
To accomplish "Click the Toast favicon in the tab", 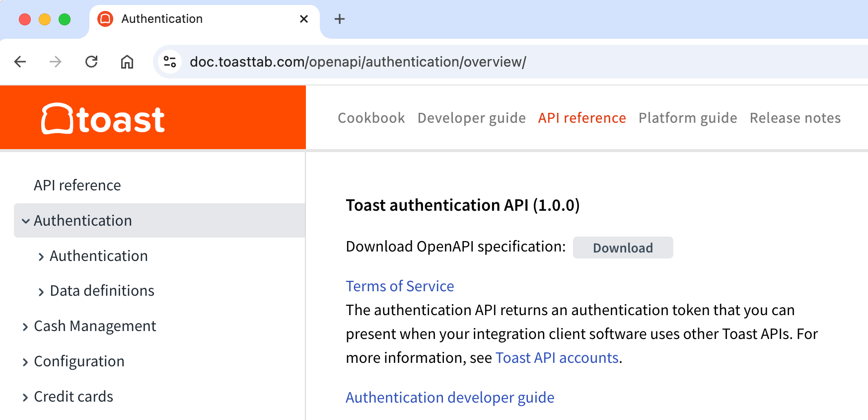I will 105,19.
